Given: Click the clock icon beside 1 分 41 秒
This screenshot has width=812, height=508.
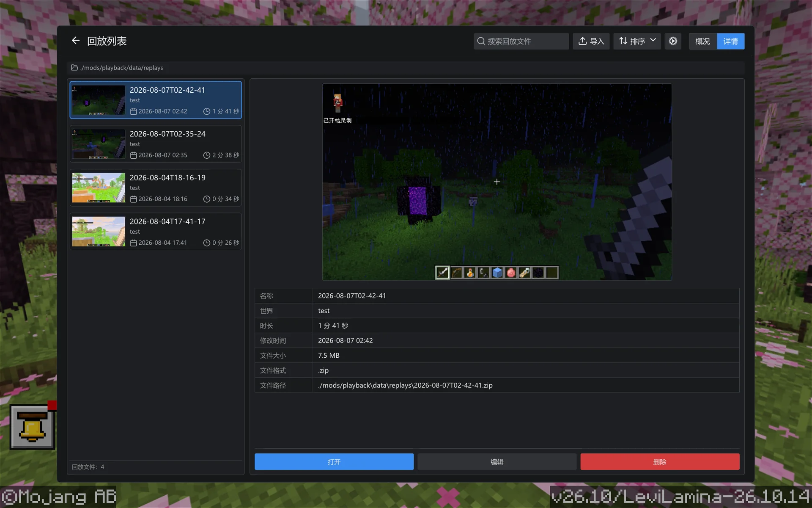Looking at the screenshot, I should tap(207, 111).
